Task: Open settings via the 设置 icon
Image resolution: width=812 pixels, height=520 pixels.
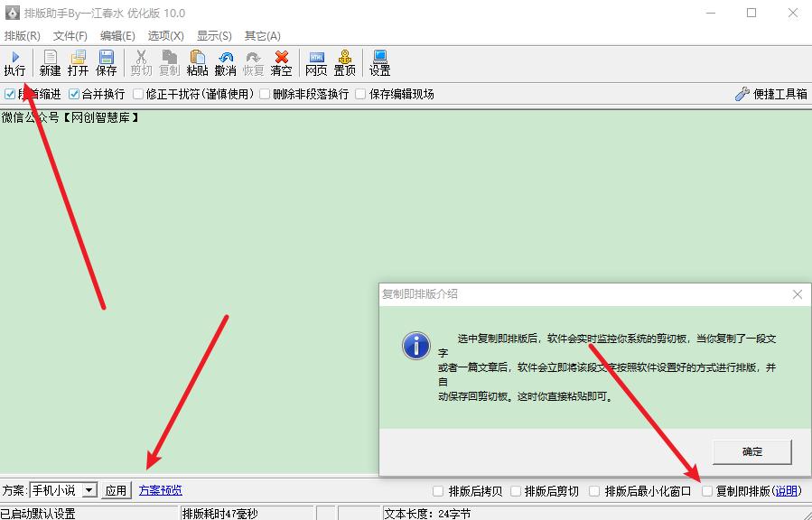Action: tap(378, 61)
